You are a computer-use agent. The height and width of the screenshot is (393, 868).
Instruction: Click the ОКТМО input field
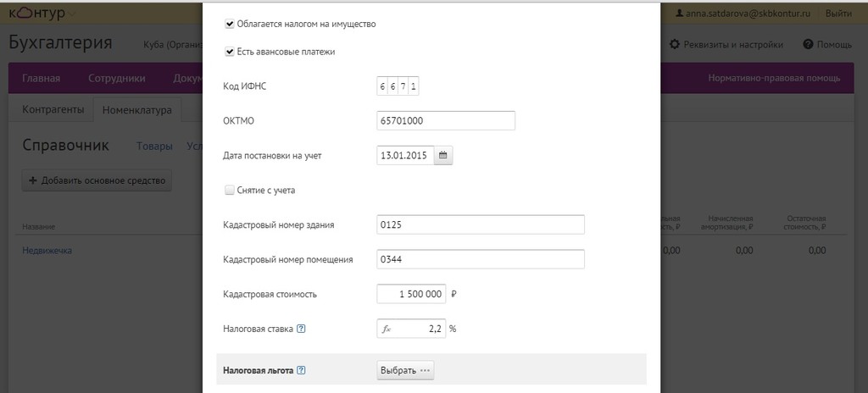click(445, 121)
